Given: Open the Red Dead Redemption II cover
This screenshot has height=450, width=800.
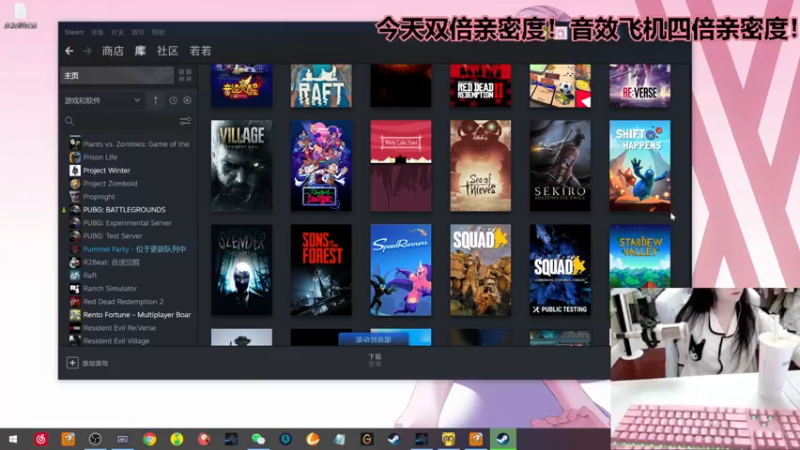Looking at the screenshot, I should click(x=481, y=86).
